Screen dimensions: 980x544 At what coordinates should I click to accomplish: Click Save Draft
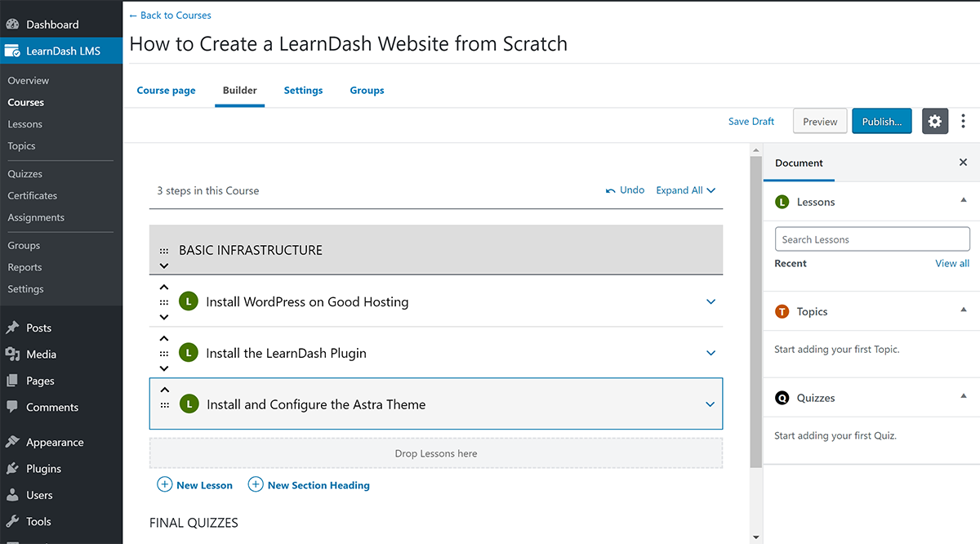pos(751,121)
